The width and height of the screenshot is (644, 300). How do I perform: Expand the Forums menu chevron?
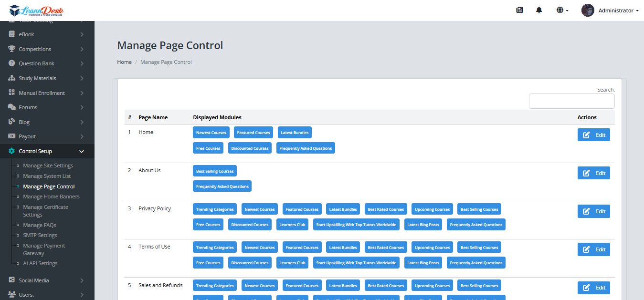pyautogui.click(x=82, y=107)
